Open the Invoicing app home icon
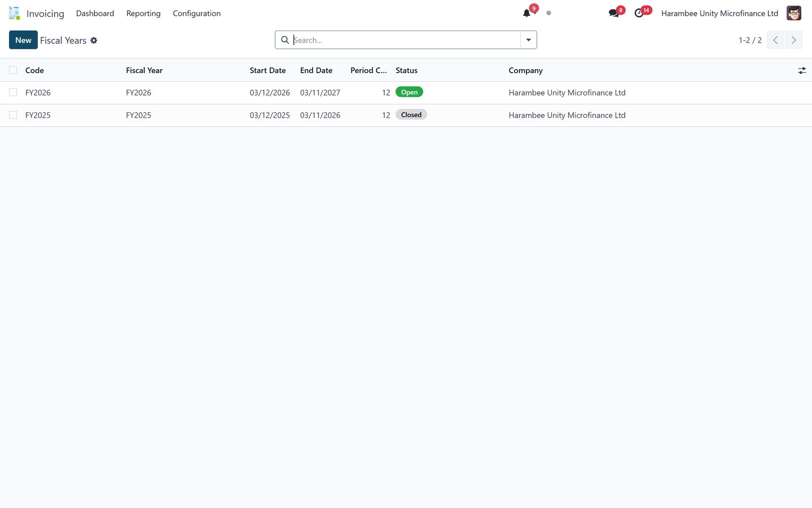Screen dimensions: 812x508 pyautogui.click(x=14, y=13)
